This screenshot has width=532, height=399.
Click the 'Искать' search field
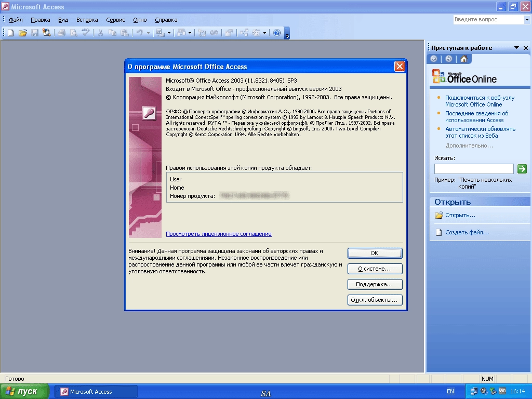coord(474,169)
